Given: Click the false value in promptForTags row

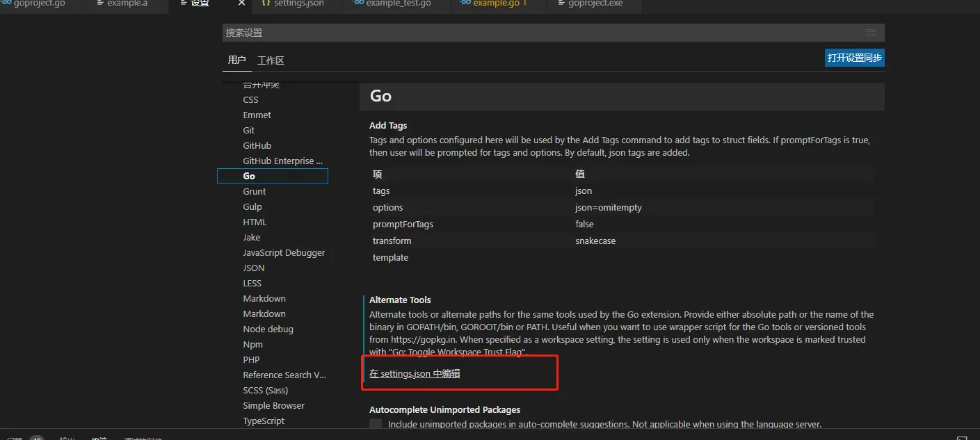Looking at the screenshot, I should [584, 225].
